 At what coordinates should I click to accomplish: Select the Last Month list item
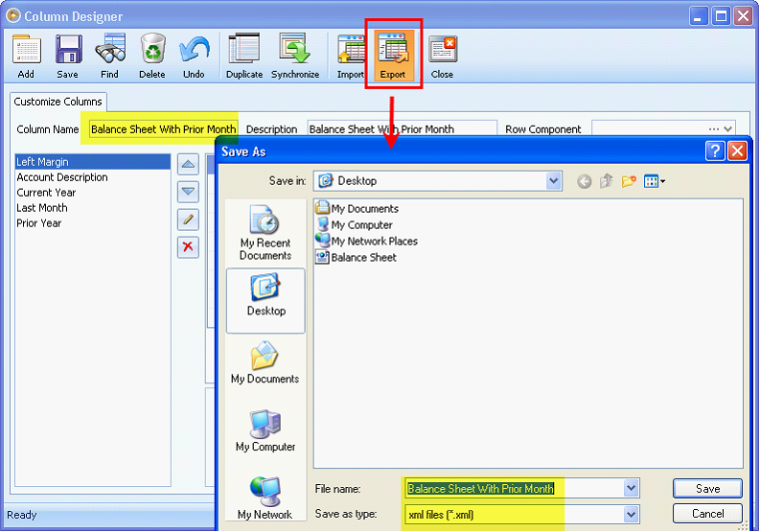pyautogui.click(x=93, y=208)
